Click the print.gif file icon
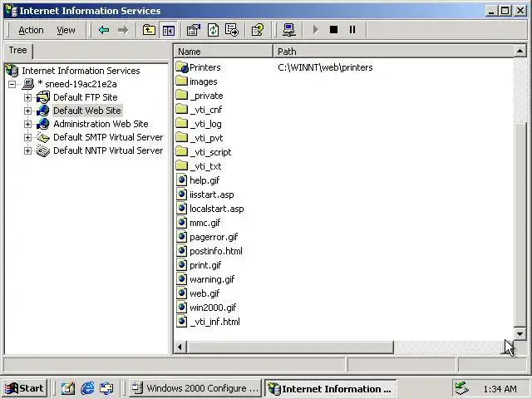The image size is (532, 399). tap(182, 264)
